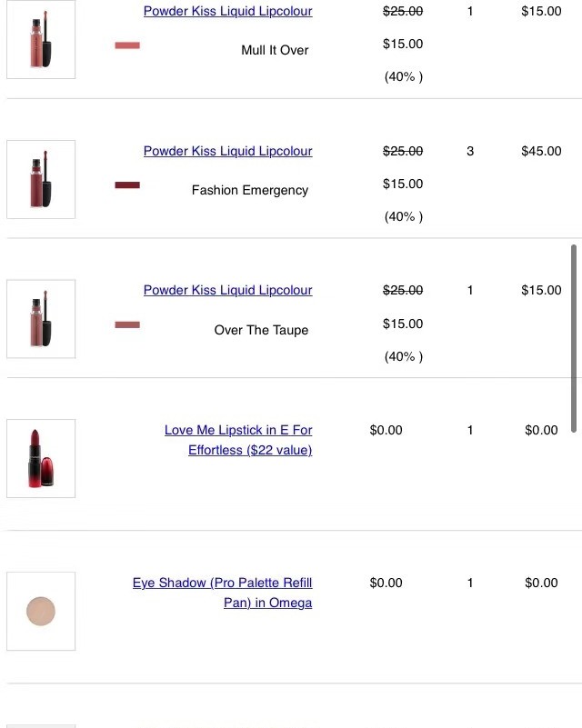This screenshot has height=728, width=582.
Task: Click the $45.00 line total
Action: (x=541, y=151)
